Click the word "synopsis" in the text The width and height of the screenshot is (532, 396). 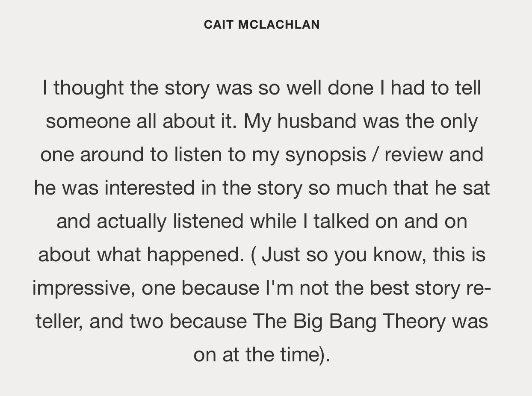coord(325,155)
